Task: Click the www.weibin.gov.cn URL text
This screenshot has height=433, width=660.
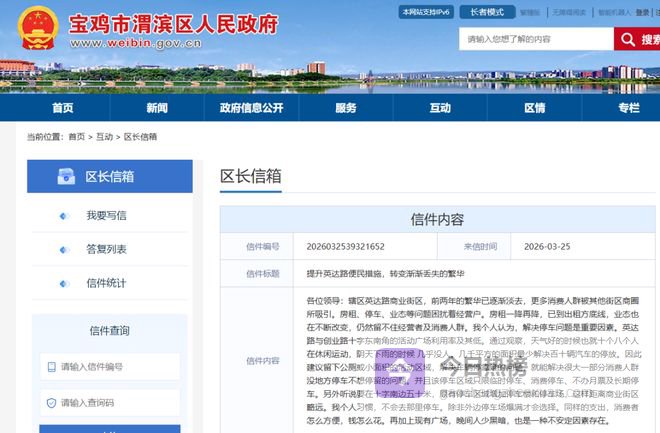Action: pos(136,43)
